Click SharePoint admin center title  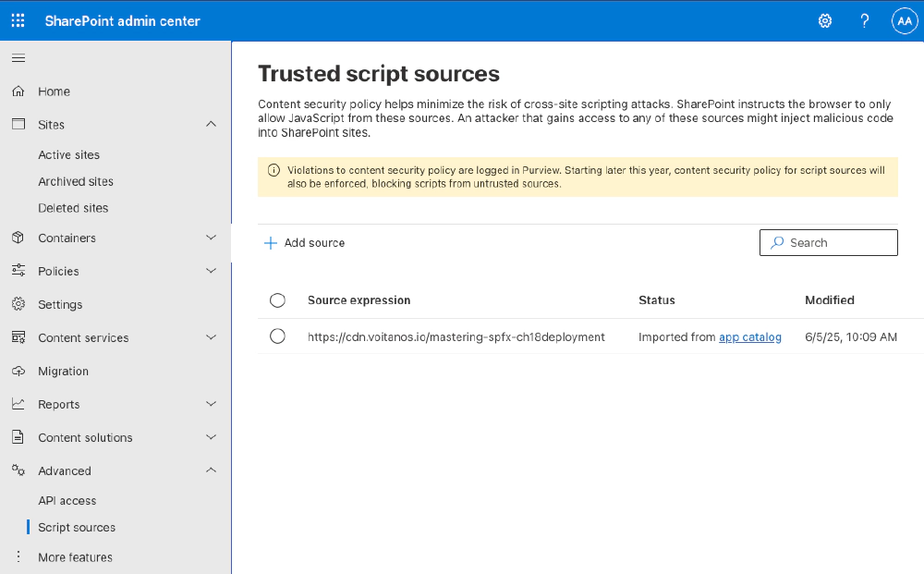click(x=123, y=21)
